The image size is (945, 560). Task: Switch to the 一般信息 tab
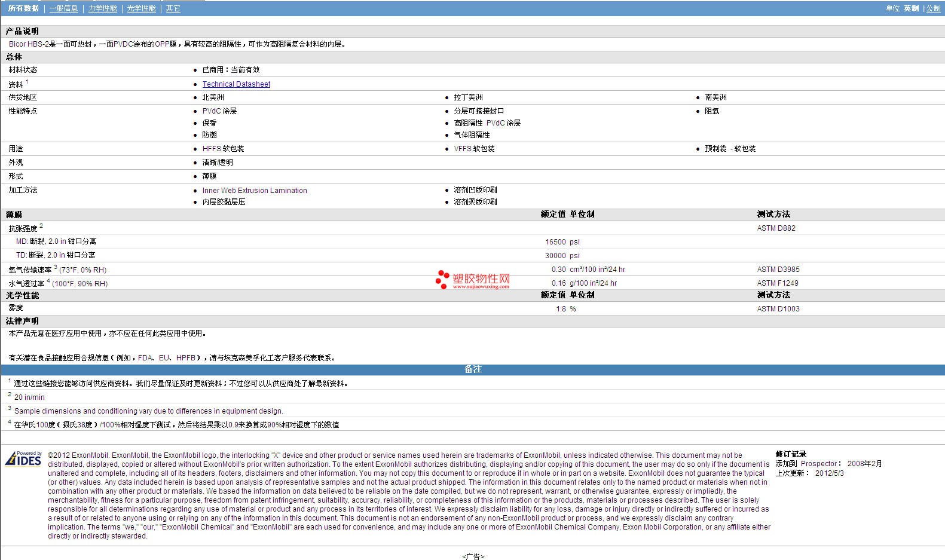(x=63, y=8)
